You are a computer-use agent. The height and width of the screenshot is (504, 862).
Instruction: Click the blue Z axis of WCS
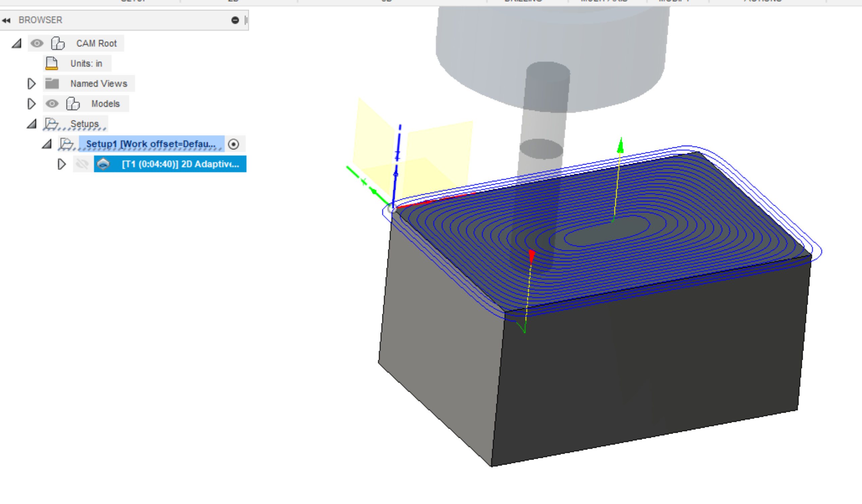pos(397,166)
